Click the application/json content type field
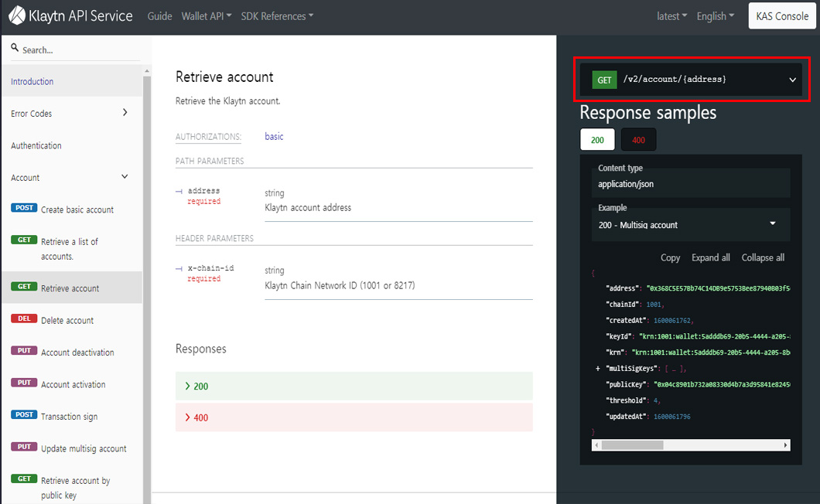Image resolution: width=820 pixels, height=504 pixels. click(690, 183)
